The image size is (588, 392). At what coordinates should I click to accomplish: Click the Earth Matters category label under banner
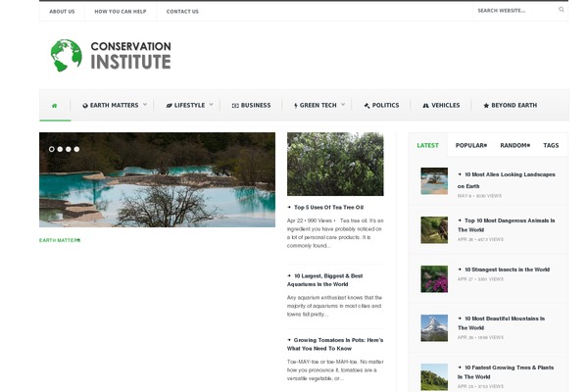[x=60, y=240]
